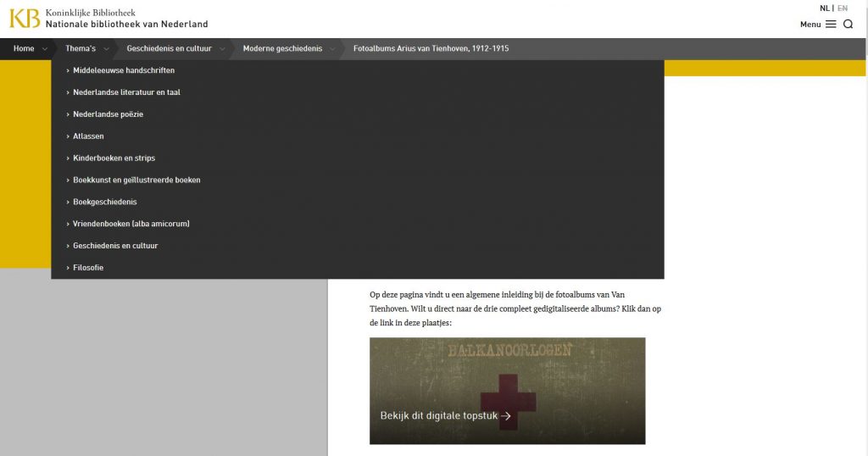The height and width of the screenshot is (456, 868).
Task: Choose Boekkunst en geïllustreerde boeken
Action: coord(136,180)
